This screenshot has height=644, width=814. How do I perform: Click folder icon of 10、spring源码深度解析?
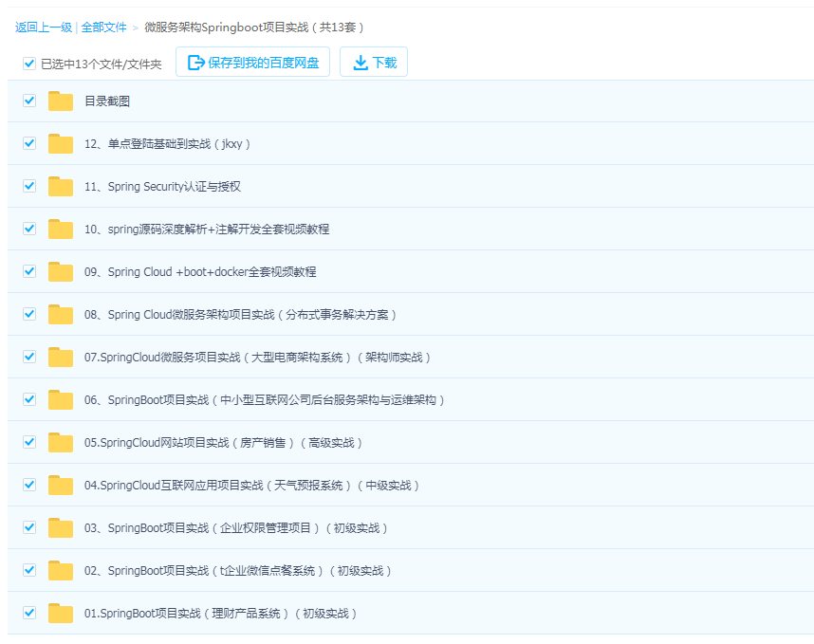61,229
